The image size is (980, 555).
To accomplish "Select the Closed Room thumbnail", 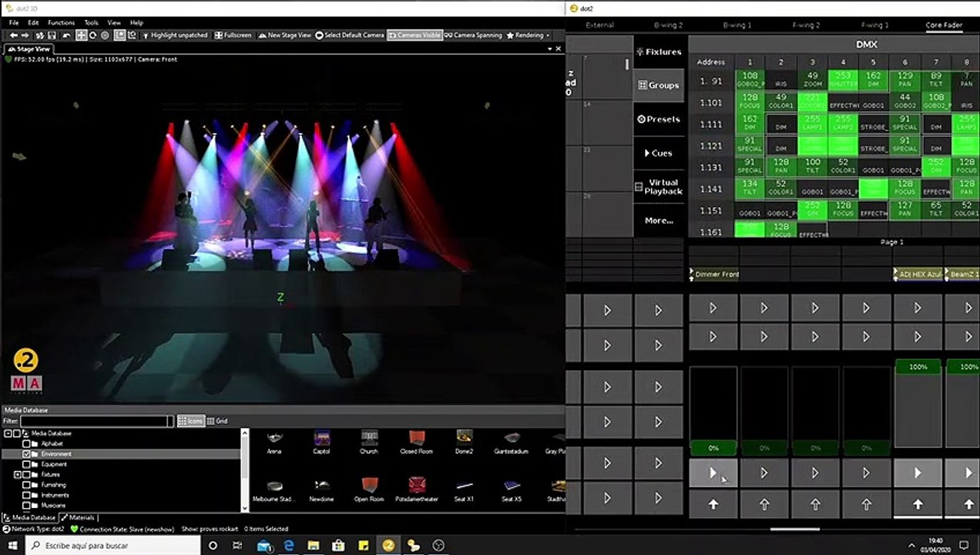I will (x=416, y=442).
